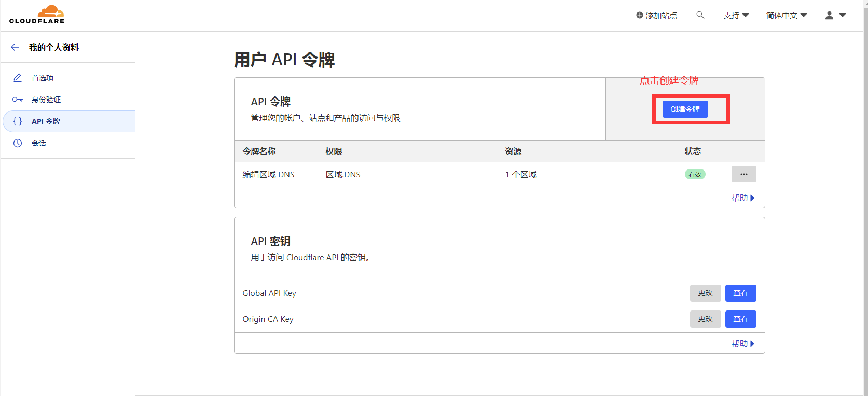Click 帮助 link under API 令牌 table

(x=742, y=197)
